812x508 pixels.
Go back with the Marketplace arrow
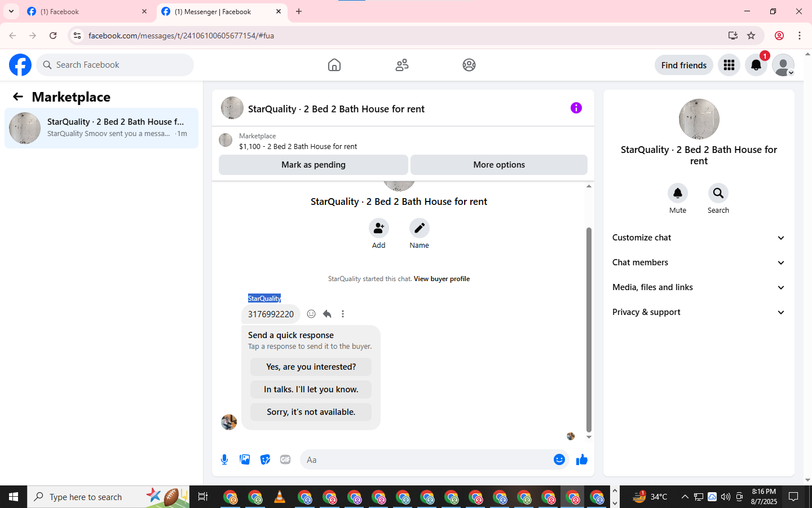click(18, 97)
